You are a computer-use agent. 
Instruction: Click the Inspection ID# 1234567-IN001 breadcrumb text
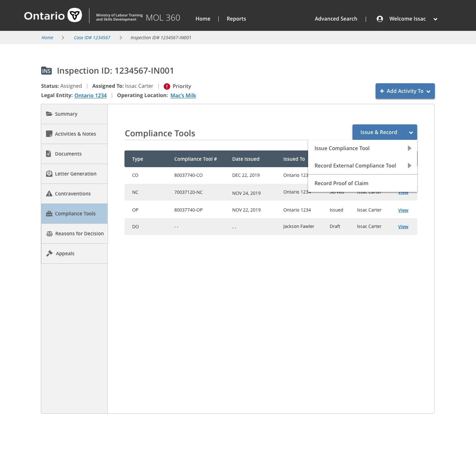tap(161, 38)
